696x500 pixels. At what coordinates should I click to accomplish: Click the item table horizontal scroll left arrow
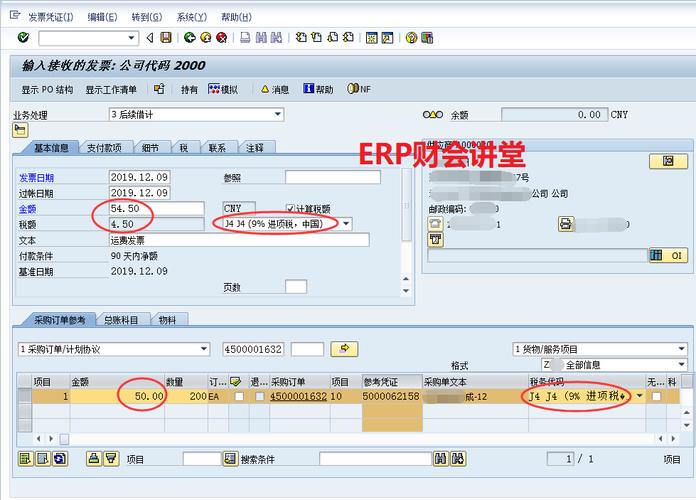(39, 439)
